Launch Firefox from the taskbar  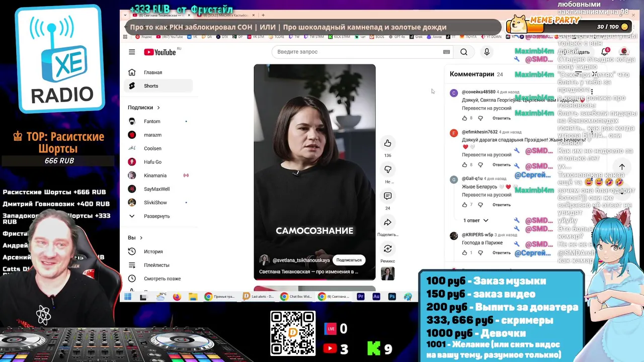click(177, 297)
